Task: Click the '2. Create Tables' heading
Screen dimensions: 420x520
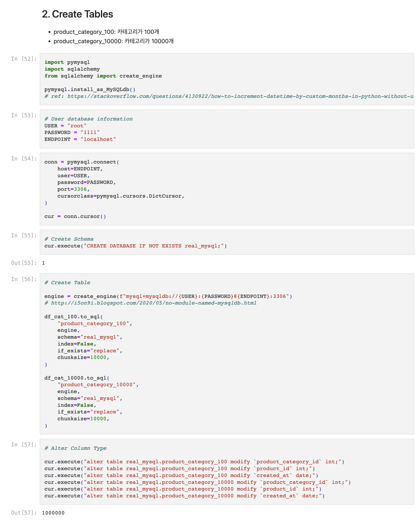Action: (x=77, y=14)
